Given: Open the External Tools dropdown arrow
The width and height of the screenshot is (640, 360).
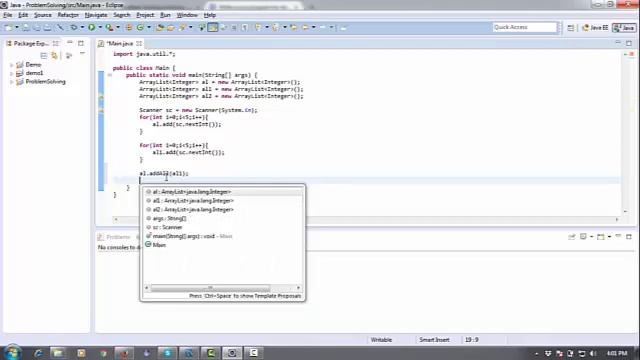Looking at the screenshot, I should click(x=118, y=27).
